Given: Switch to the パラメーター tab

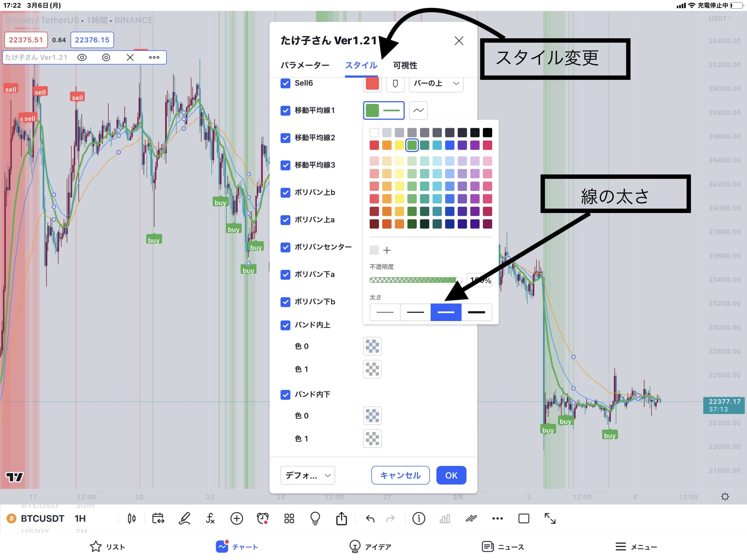Looking at the screenshot, I should [x=305, y=65].
